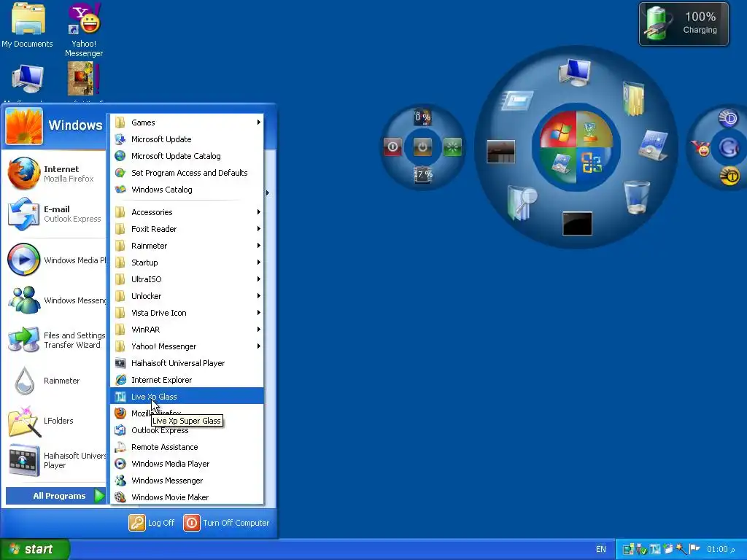Click the Remote Assistance icon
This screenshot has height=560, width=747.
pos(120,447)
